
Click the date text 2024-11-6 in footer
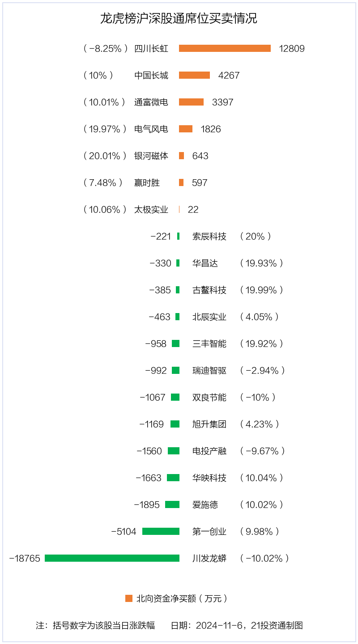[x=219, y=626]
